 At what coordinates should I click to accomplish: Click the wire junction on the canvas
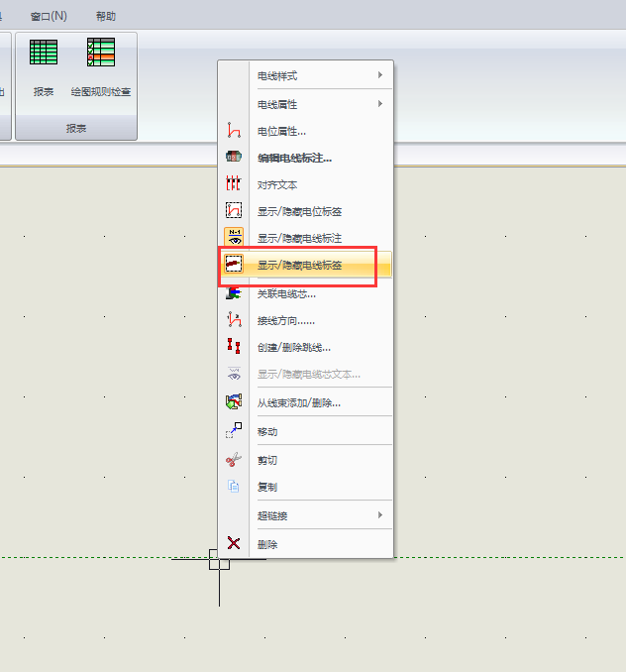pyautogui.click(x=219, y=560)
